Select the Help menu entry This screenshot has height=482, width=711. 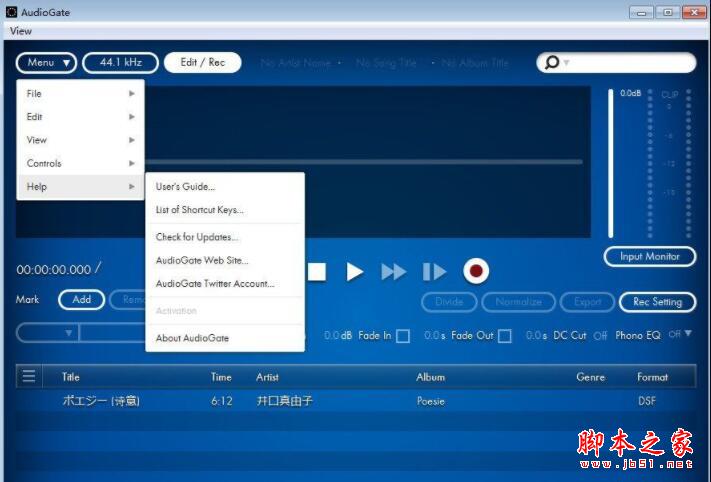[80, 186]
